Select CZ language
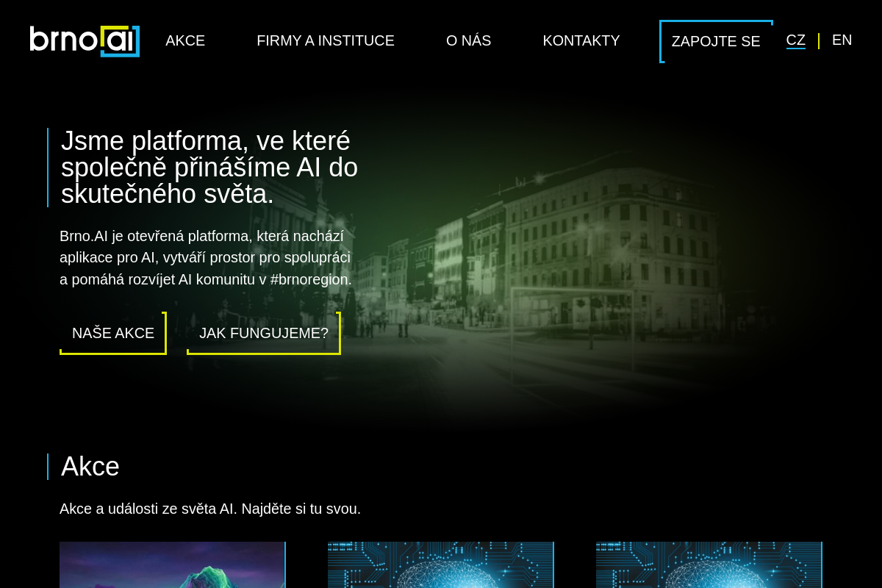 coord(796,40)
